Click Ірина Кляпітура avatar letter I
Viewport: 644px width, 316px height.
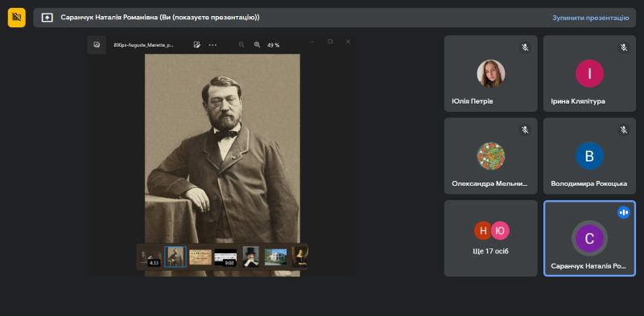(589, 74)
